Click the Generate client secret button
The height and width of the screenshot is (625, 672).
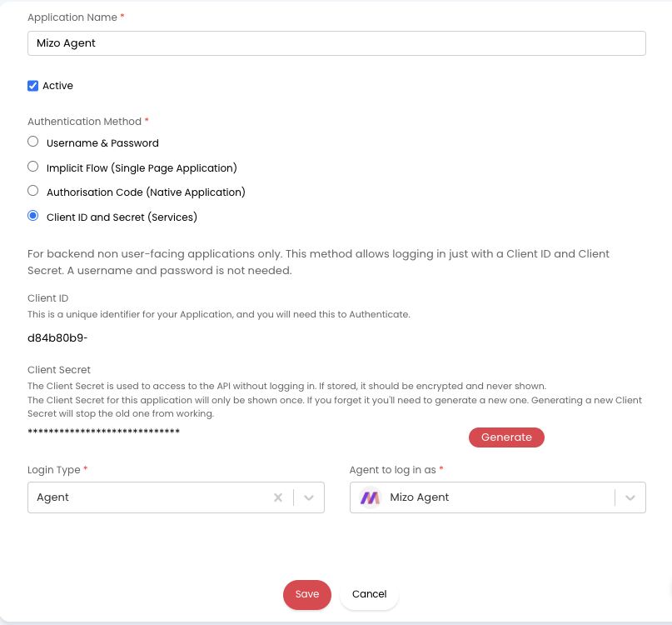pos(506,437)
